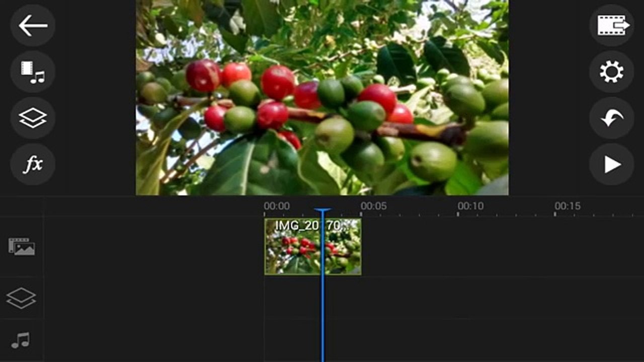This screenshot has width=644, height=362.
Task: Tap the produce video export icon
Action: click(x=612, y=25)
